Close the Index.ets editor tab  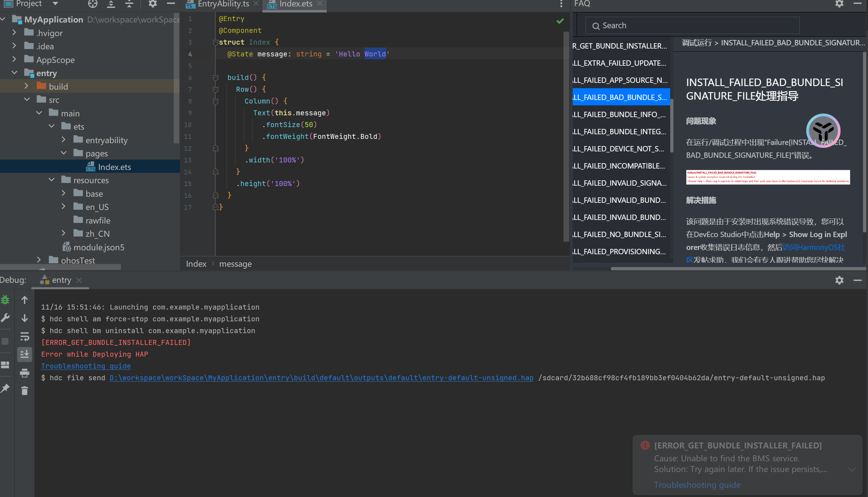coord(320,4)
